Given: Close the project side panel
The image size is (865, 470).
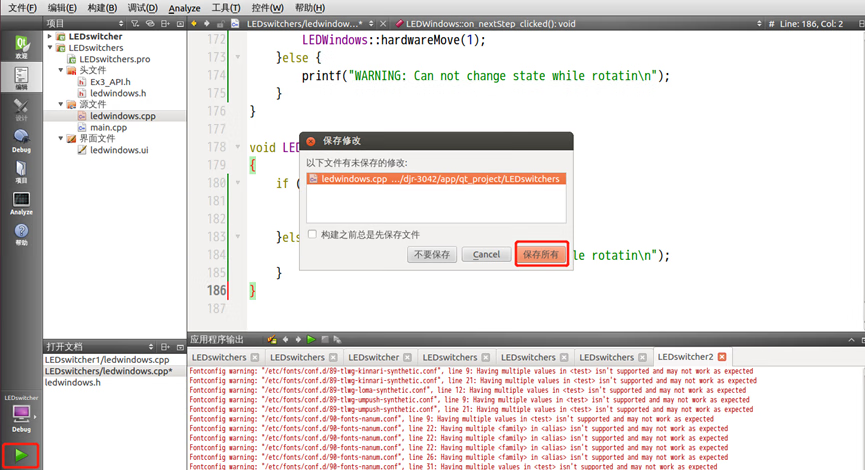Looking at the screenshot, I should pyautogui.click(x=180, y=24).
